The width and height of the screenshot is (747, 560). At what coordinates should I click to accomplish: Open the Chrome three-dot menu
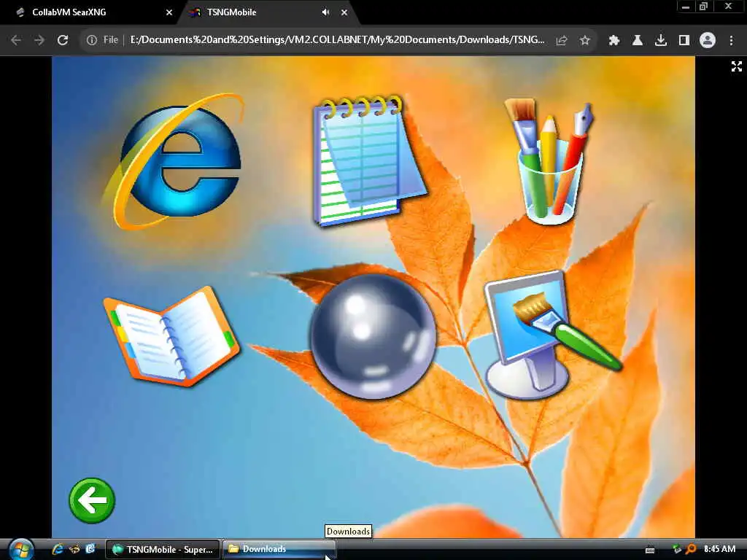731,41
